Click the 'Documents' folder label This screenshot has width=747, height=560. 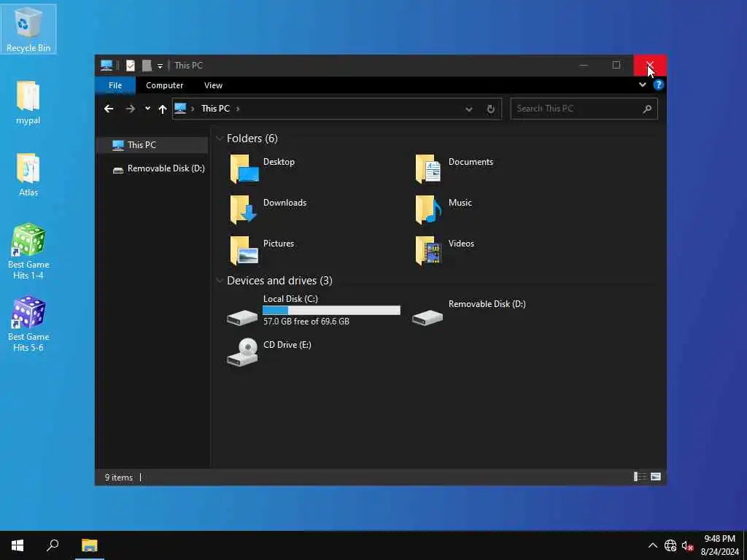pos(471,162)
